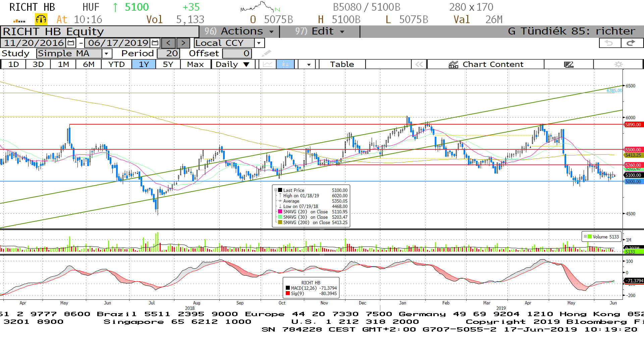Image resolution: width=644 pixels, height=348 pixels.
Task: Open the Simple MA study dropdown
Action: [107, 53]
